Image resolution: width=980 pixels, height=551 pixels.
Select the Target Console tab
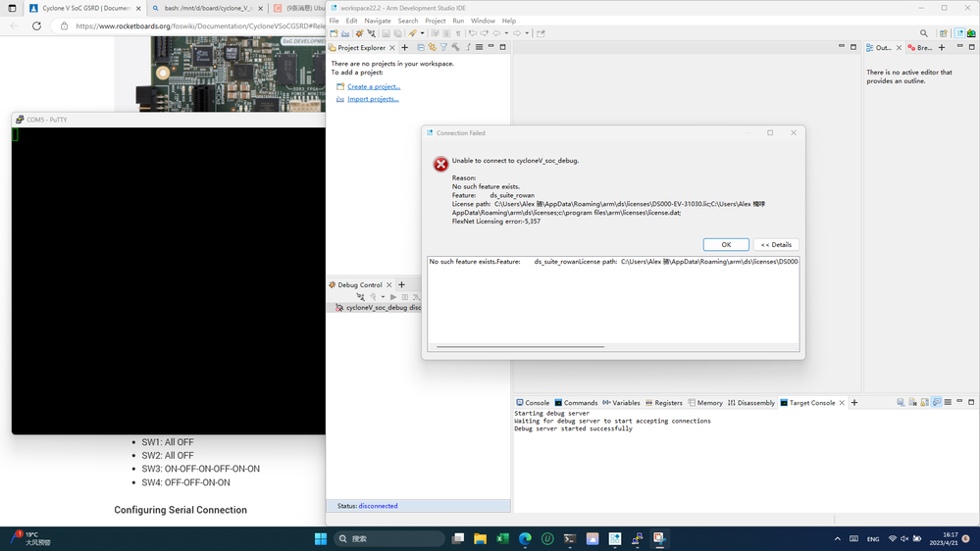(x=812, y=403)
